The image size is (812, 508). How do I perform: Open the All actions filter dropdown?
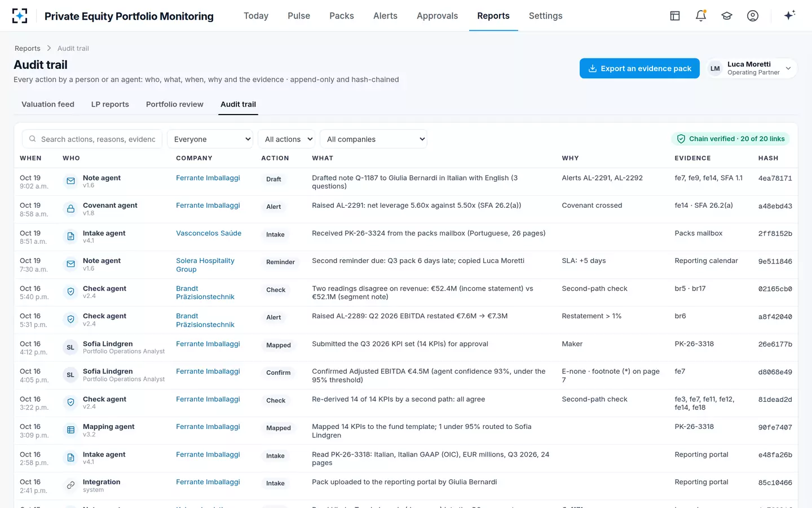click(286, 139)
